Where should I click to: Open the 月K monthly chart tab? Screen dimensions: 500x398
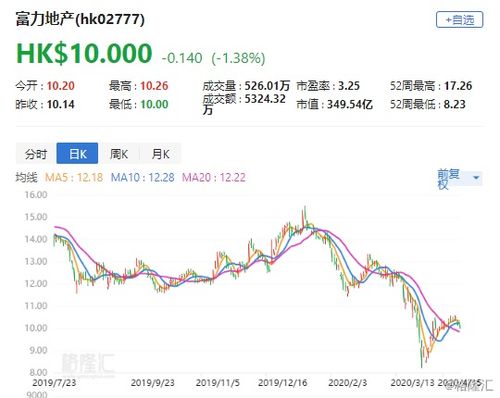tap(160, 154)
